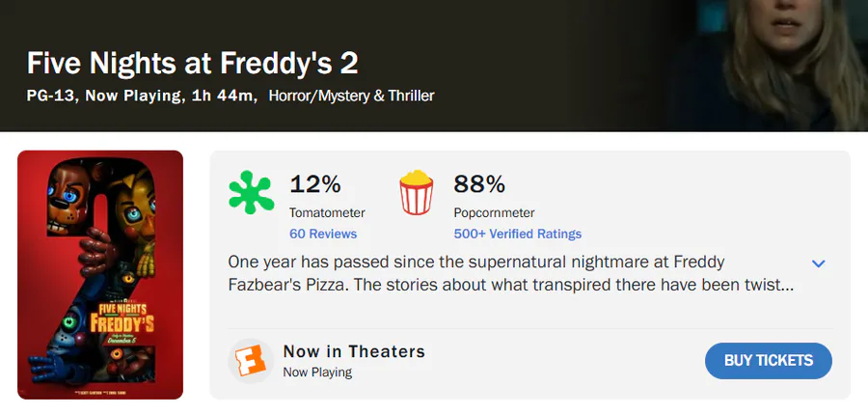Click the Five Nights at Freddy's 2 poster
The width and height of the screenshot is (868, 415).
click(100, 275)
